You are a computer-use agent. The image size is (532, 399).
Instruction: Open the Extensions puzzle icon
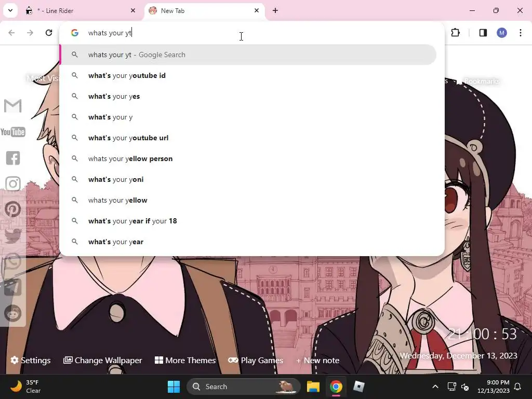click(455, 33)
